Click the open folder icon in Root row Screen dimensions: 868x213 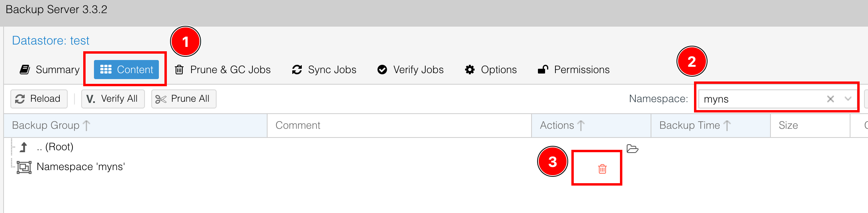pyautogui.click(x=632, y=149)
